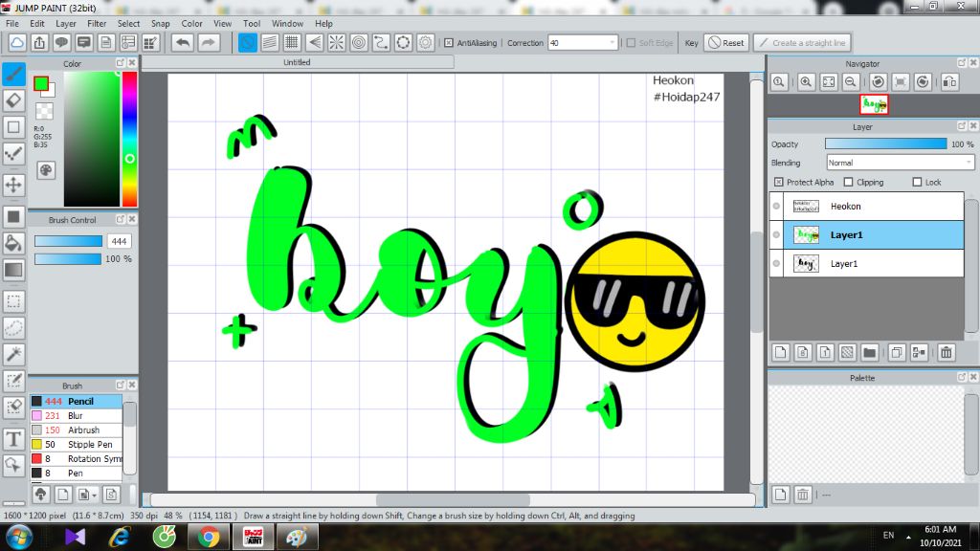Hide the Heokon layer
Viewport: 980px width, 551px height.
click(776, 207)
